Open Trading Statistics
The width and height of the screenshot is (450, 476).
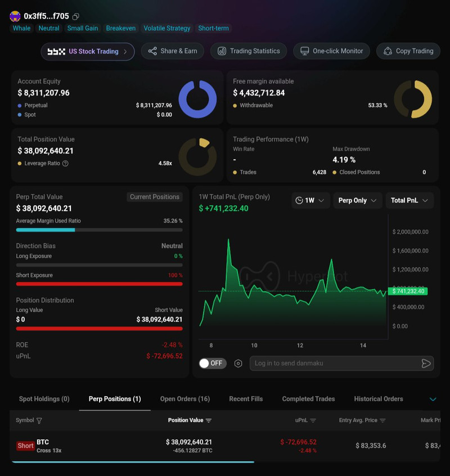249,51
